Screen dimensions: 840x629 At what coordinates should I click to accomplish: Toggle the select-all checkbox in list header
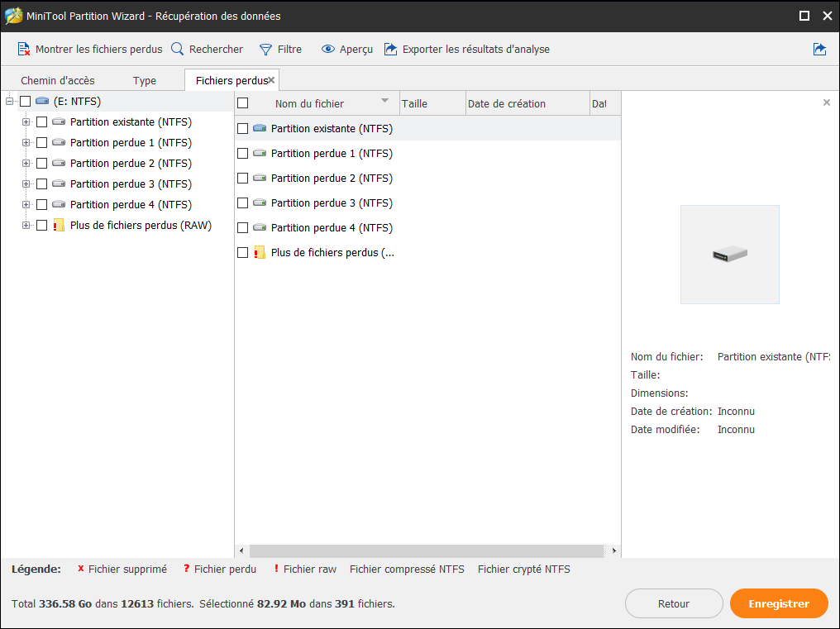pos(243,102)
